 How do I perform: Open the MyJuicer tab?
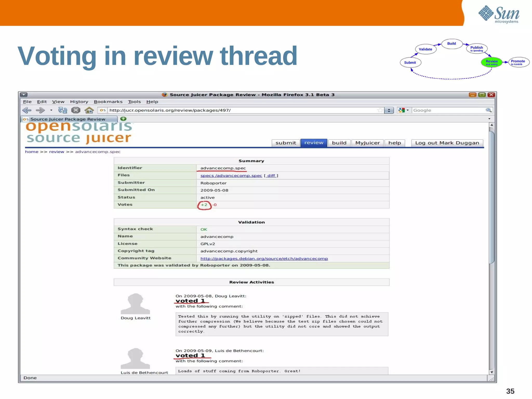(367, 143)
